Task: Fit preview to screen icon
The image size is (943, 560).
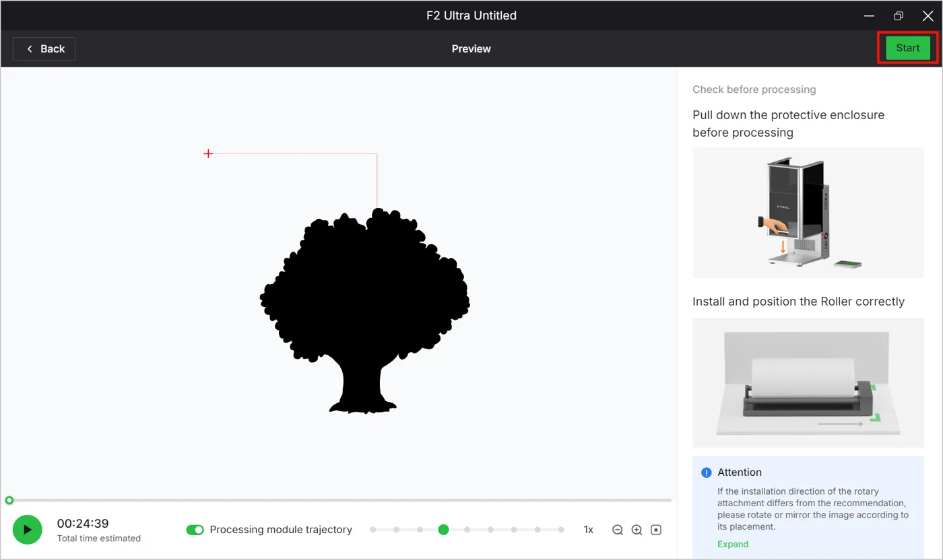Action: pyautogui.click(x=656, y=530)
